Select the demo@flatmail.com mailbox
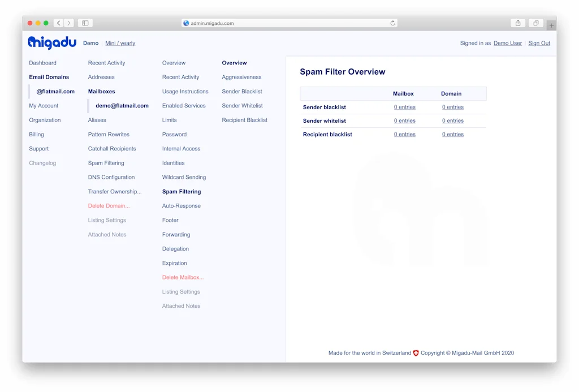The height and width of the screenshot is (392, 579). click(x=122, y=106)
